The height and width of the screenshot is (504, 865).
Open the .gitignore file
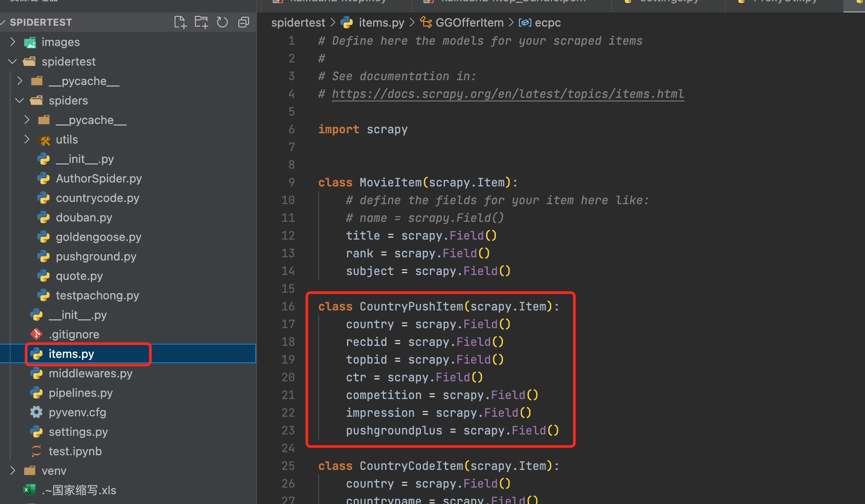74,334
